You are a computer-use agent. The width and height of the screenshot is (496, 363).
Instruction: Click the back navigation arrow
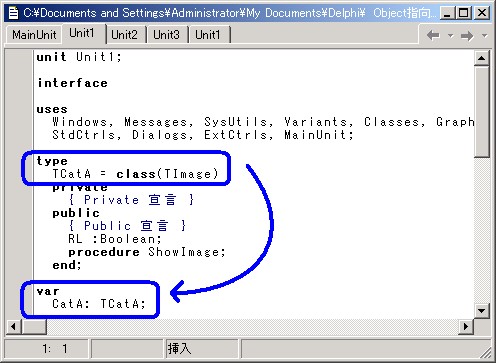click(x=433, y=35)
